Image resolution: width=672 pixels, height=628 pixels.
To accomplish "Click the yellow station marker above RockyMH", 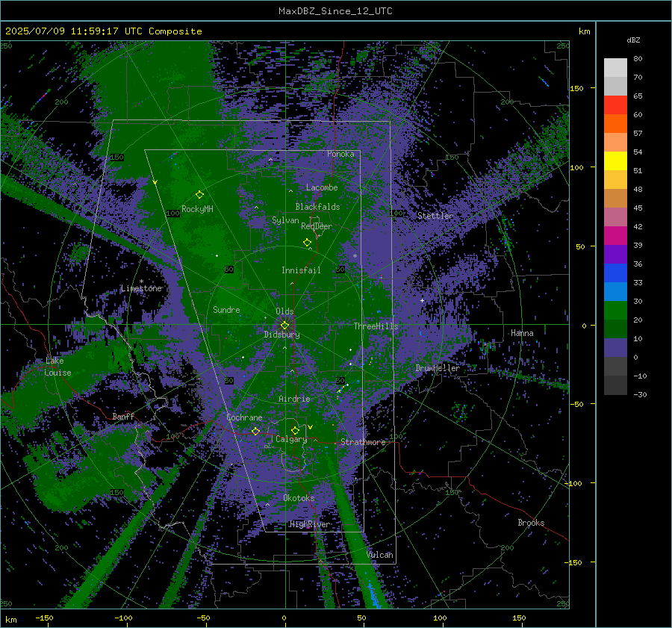I will 199,195.
